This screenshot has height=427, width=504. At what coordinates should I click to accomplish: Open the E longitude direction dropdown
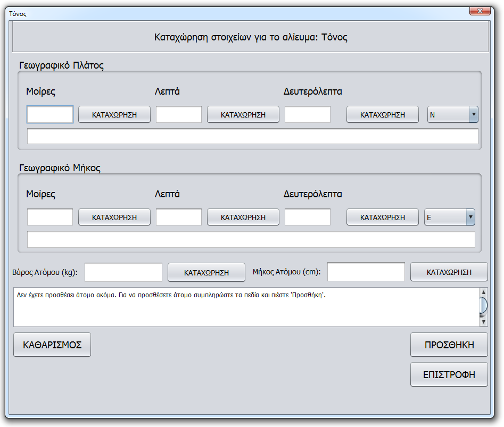pos(449,217)
